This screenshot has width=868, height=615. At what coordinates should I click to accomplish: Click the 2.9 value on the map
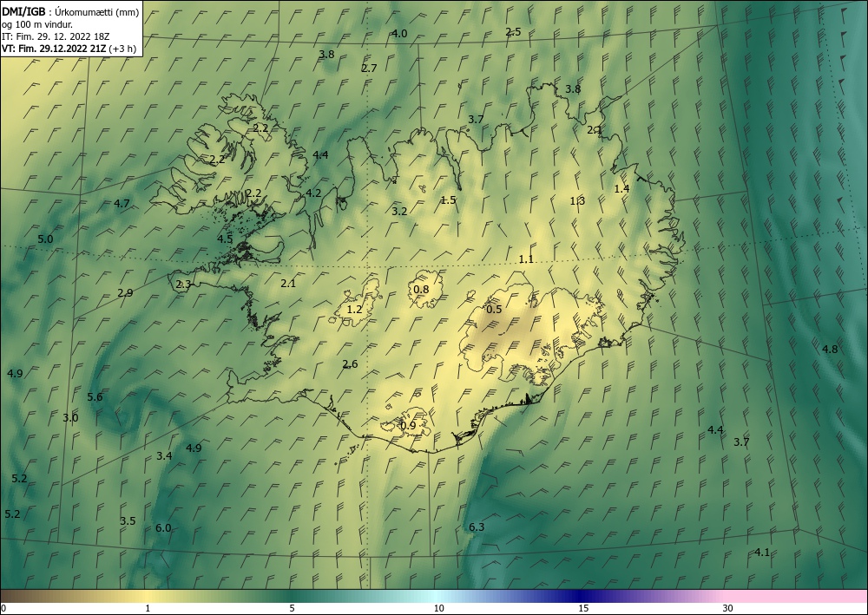(125, 292)
